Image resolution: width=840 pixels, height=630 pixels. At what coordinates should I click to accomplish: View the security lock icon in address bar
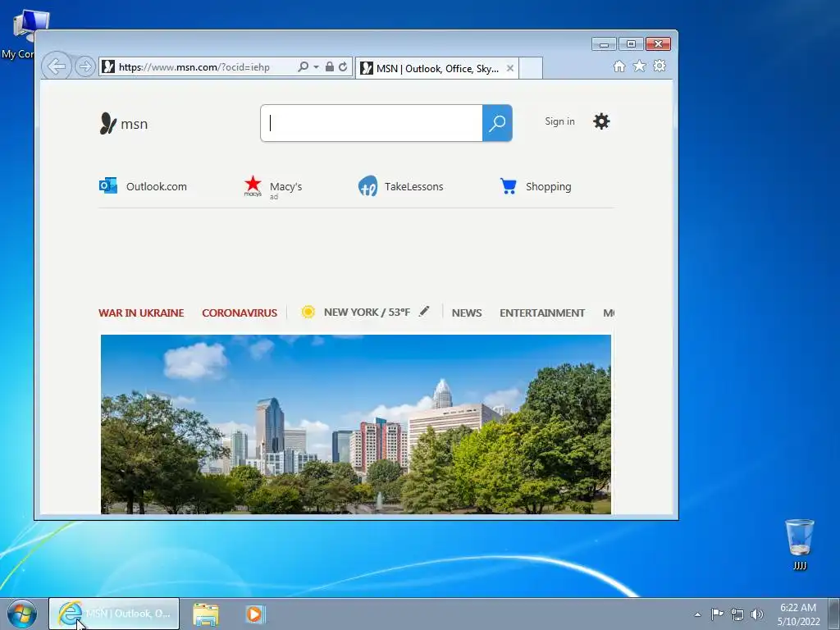point(330,67)
